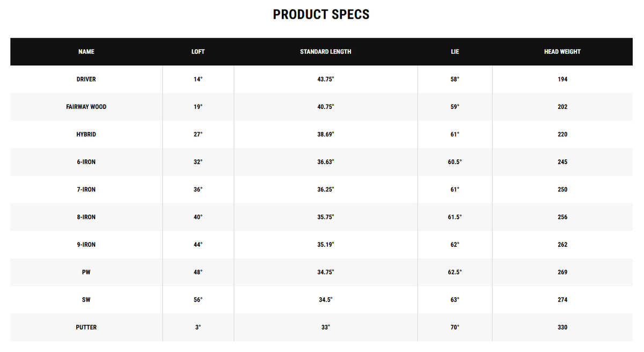This screenshot has width=644, height=352.
Task: Click the PW row label
Action: 86,272
